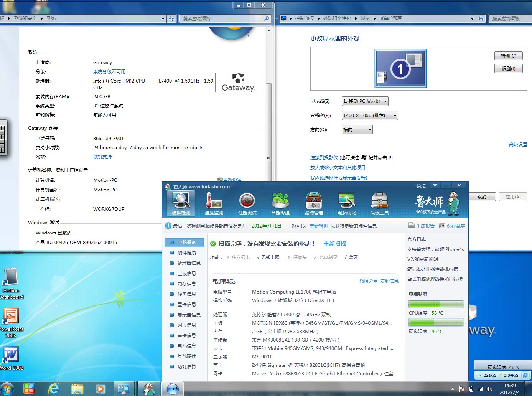Click 取消 cancel button
The width and height of the screenshot is (532, 396).
pos(482,196)
